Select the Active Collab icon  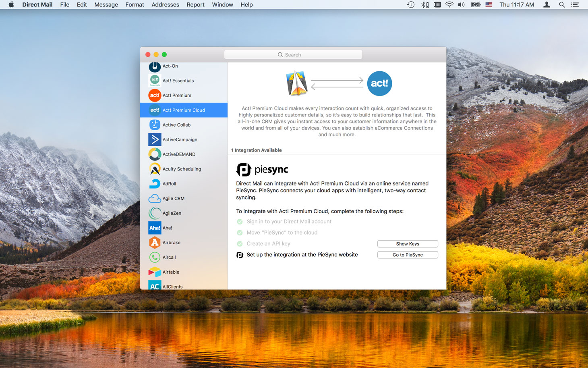[155, 125]
